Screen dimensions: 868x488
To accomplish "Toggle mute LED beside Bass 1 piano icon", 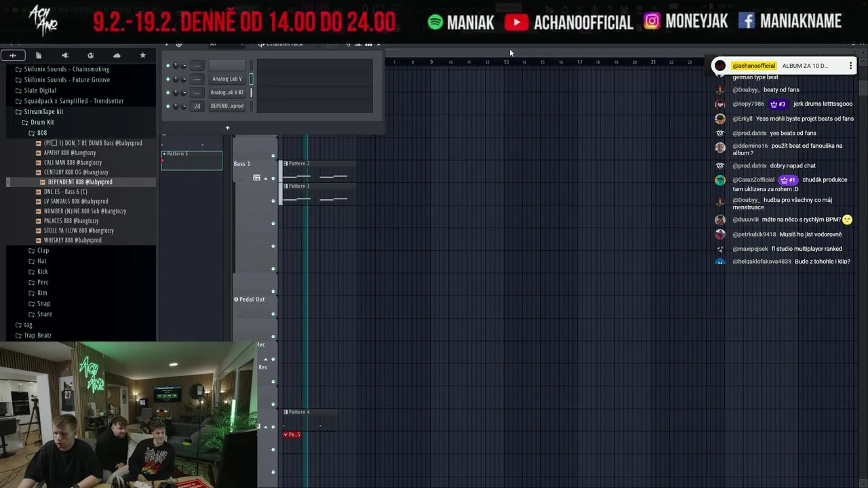I will 273,178.
